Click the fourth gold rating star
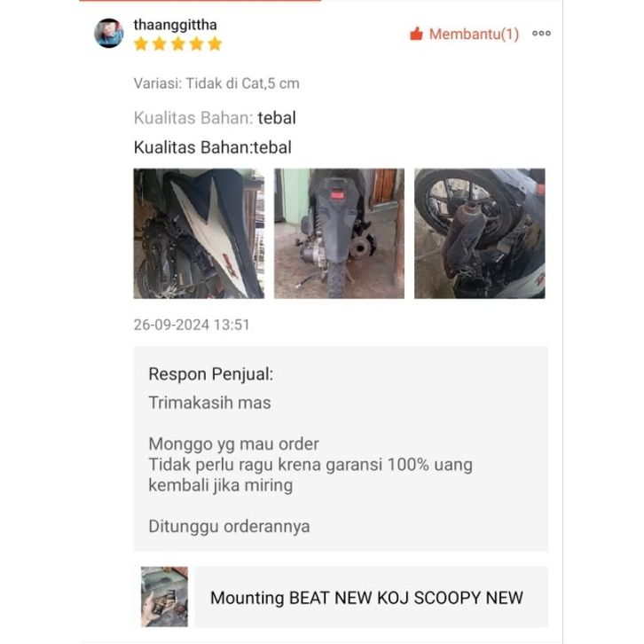644x644 pixels. (x=196, y=43)
